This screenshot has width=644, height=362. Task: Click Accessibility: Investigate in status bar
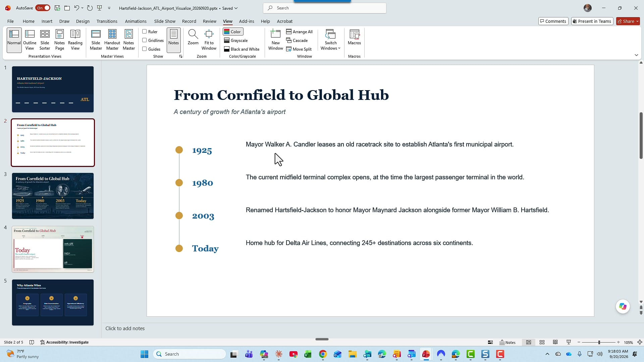pyautogui.click(x=64, y=342)
